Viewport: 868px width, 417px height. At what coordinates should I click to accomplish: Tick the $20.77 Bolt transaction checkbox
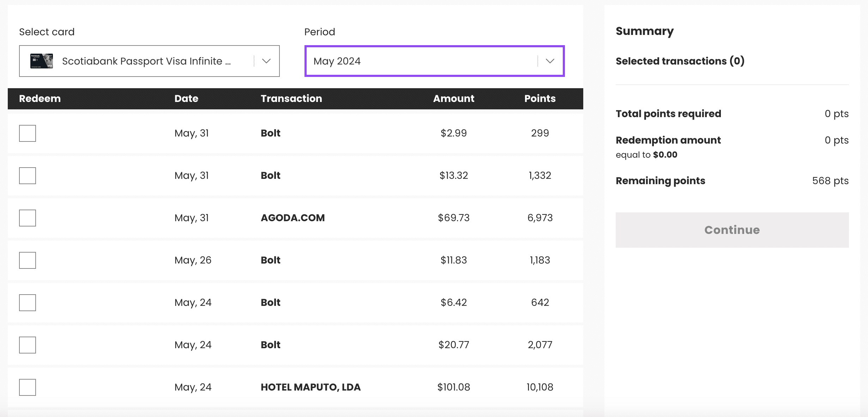click(28, 345)
